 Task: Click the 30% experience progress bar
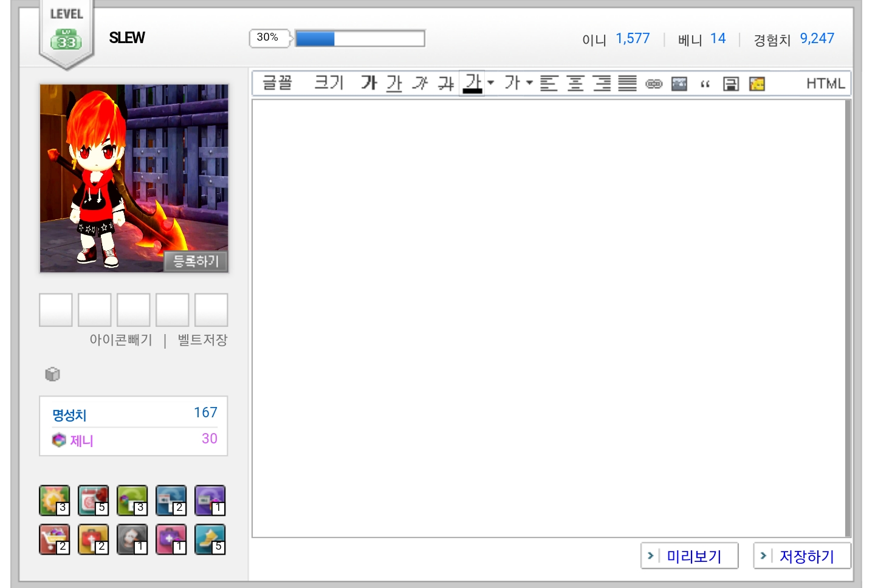tap(360, 39)
